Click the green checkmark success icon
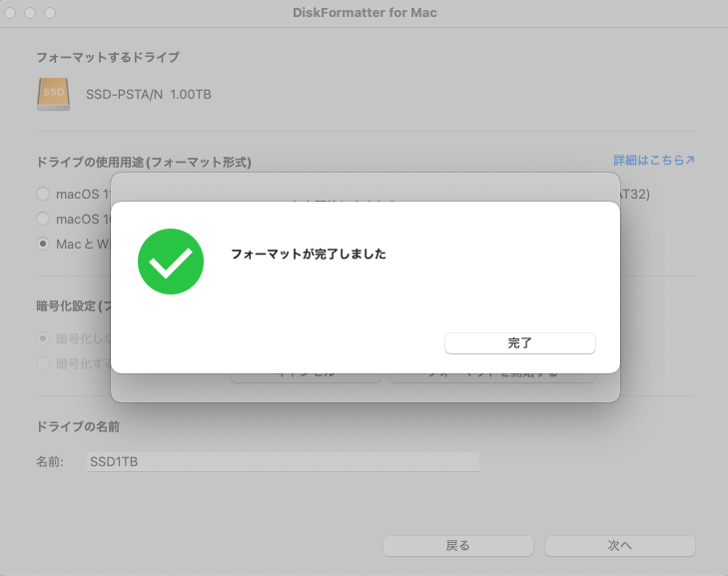 point(171,262)
